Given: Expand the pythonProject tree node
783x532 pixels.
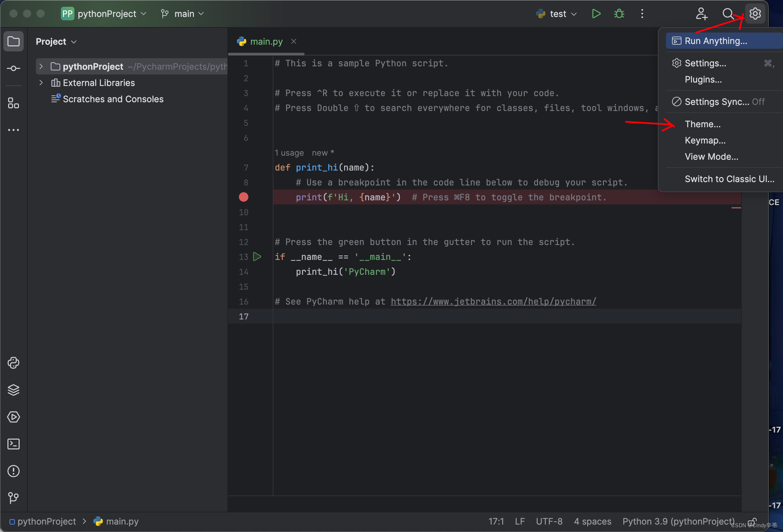Looking at the screenshot, I should pyautogui.click(x=41, y=67).
